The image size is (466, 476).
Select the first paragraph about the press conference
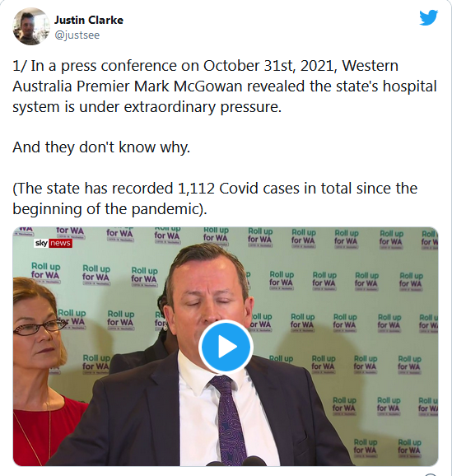click(225, 86)
